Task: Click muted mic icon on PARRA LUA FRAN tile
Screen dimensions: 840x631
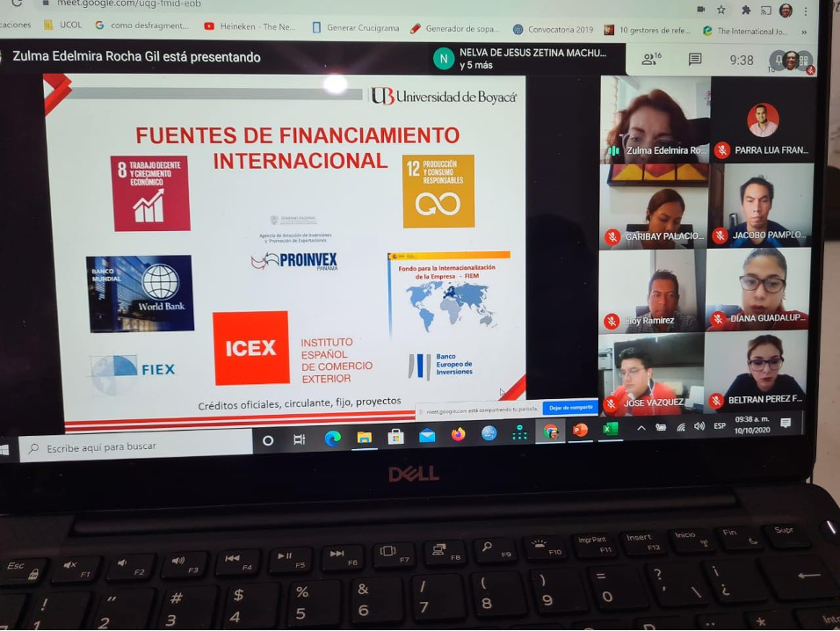Action: (722, 150)
